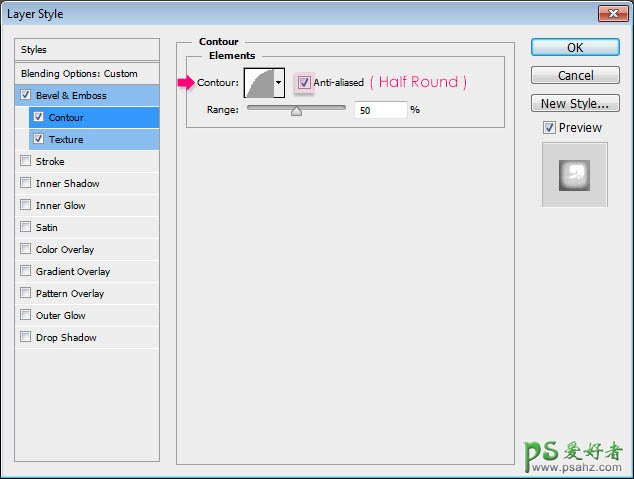
Task: Click the New Style button
Action: coord(573,103)
